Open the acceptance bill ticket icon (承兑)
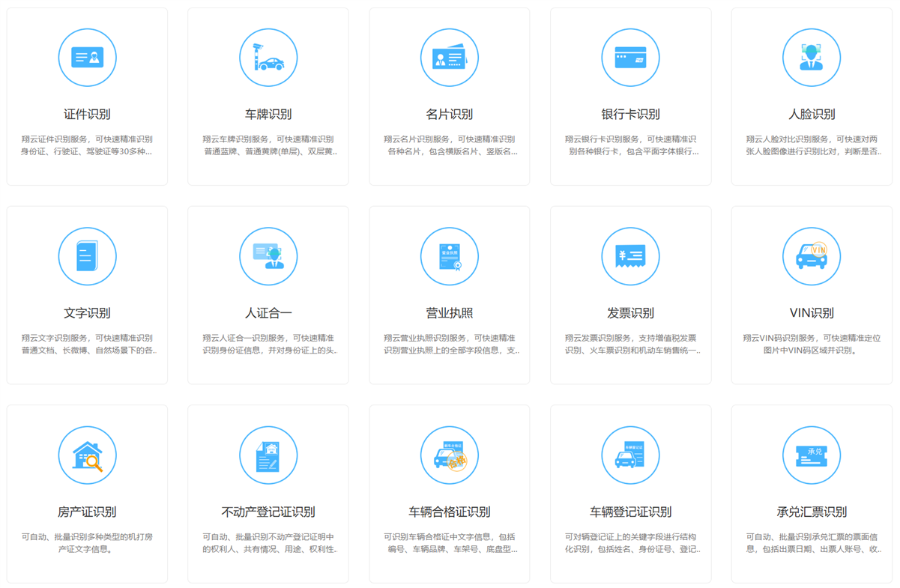900x588 pixels. 812,455
